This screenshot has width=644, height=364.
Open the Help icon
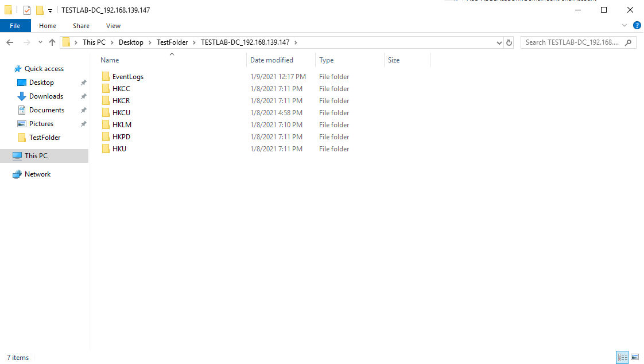coord(637,25)
